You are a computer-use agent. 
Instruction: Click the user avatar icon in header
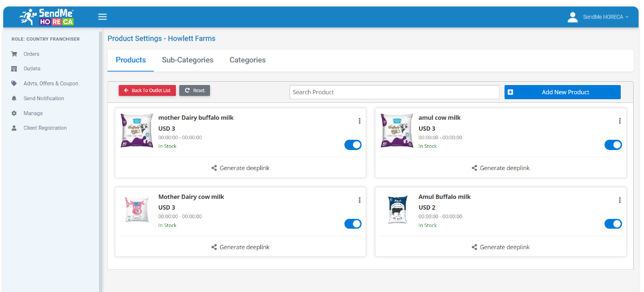573,17
